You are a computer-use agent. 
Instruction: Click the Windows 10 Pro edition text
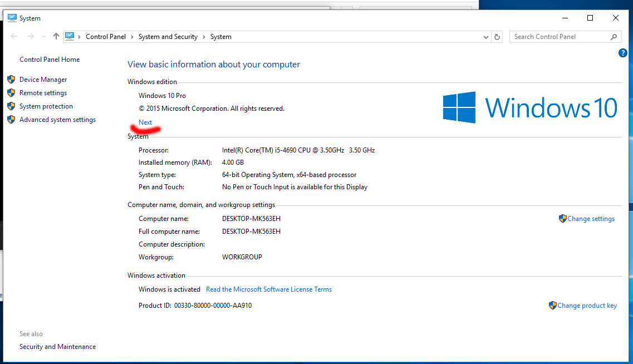coord(163,96)
